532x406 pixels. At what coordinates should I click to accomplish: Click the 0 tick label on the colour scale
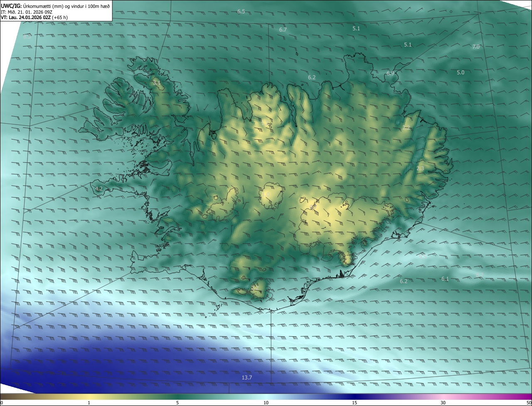coord(2,403)
